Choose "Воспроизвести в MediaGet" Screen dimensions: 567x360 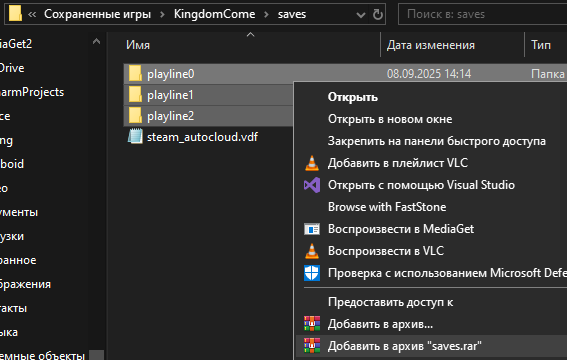[x=401, y=229]
